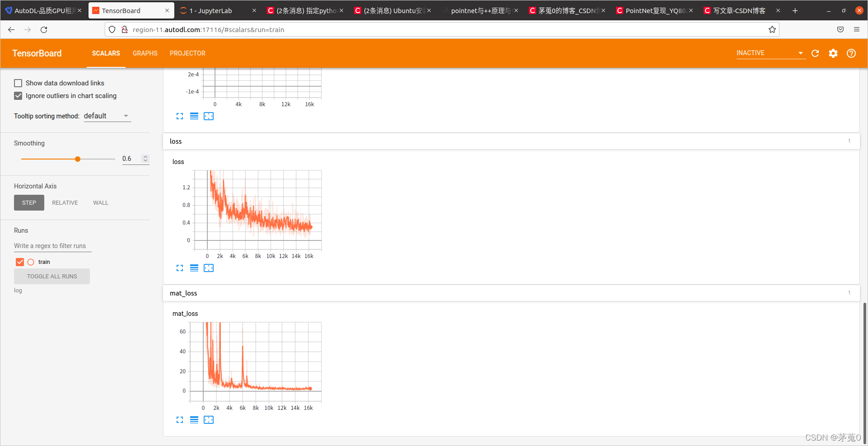Toggle y-axis log scale on mat_loss chart

194,420
